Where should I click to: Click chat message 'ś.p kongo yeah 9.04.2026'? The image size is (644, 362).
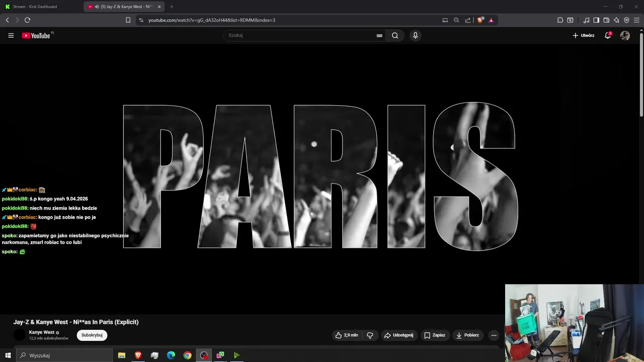click(59, 199)
